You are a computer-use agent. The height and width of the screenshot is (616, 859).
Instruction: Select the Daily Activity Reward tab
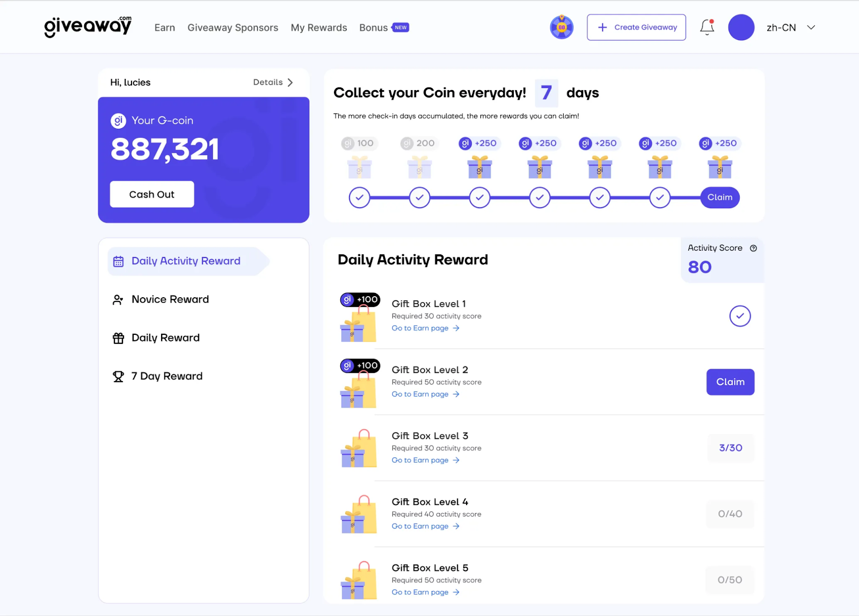188,261
